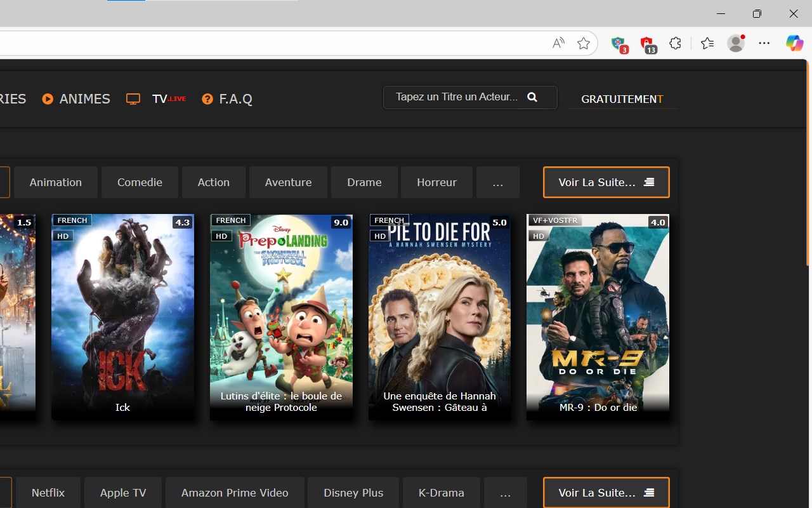Screen dimensions: 812x508
Task: Click the question mark icon beside F.A.Q
Action: [207, 99]
